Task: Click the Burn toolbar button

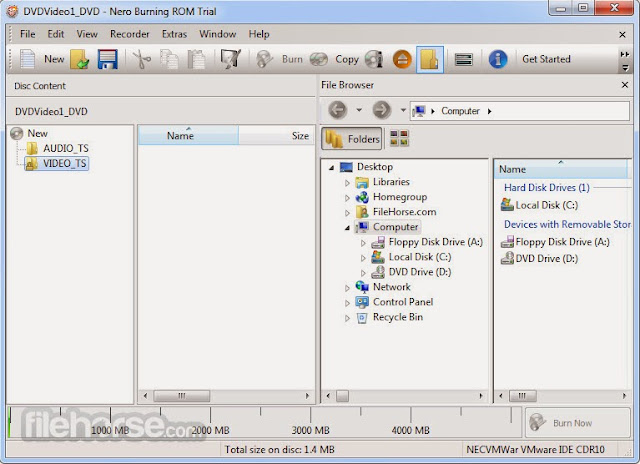Action: point(280,59)
